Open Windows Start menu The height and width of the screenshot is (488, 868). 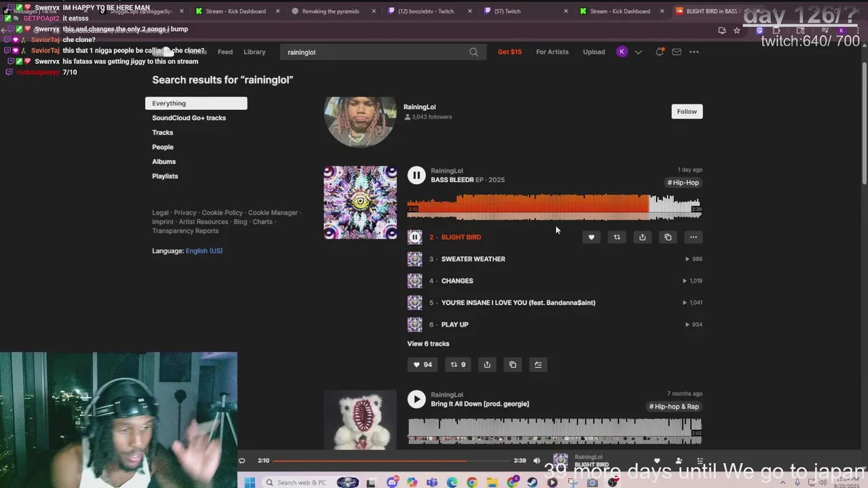tap(249, 483)
